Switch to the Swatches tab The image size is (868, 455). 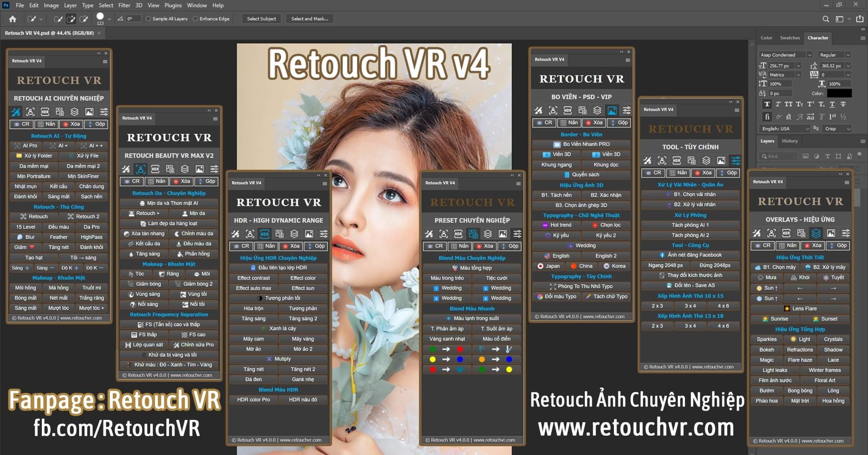[790, 38]
